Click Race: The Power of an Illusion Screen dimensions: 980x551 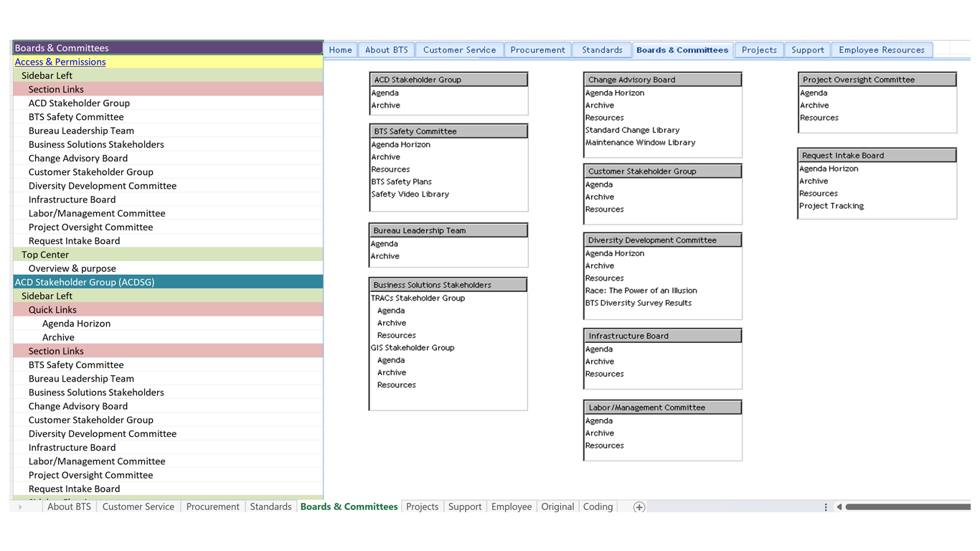[641, 290]
